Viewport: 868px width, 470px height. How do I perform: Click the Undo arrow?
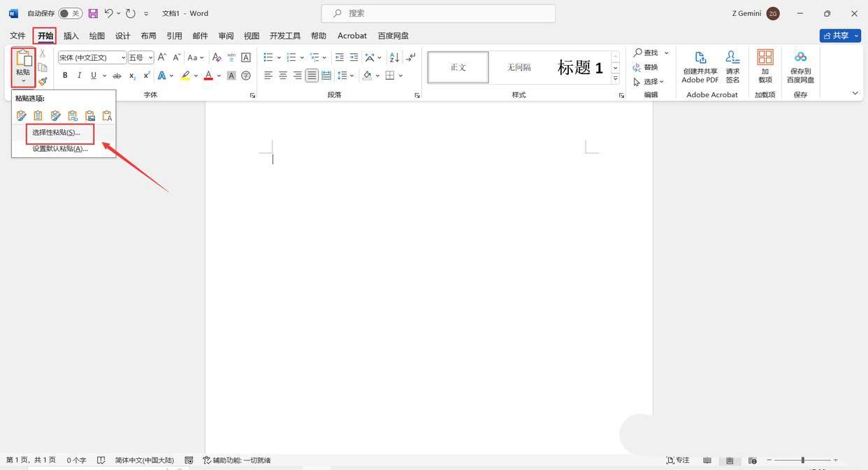[x=108, y=13]
